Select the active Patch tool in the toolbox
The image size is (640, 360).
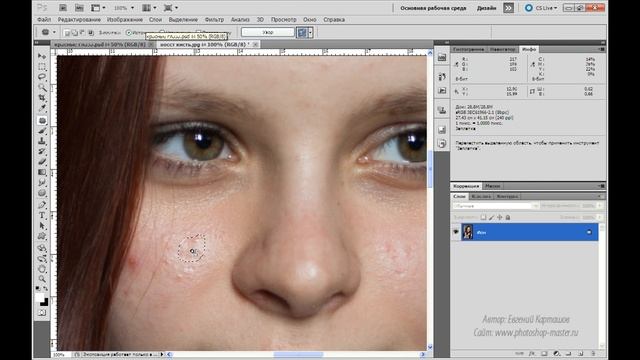tap(42, 120)
